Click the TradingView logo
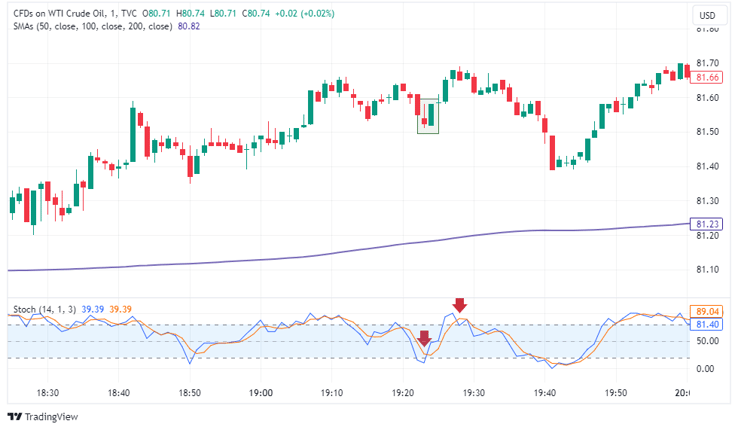The image size is (738, 430). point(42,416)
